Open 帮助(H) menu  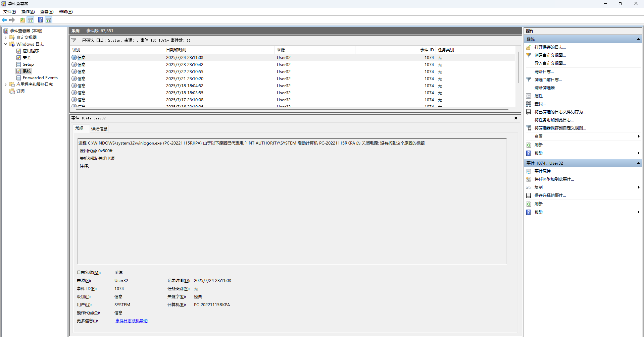pyautogui.click(x=66, y=12)
